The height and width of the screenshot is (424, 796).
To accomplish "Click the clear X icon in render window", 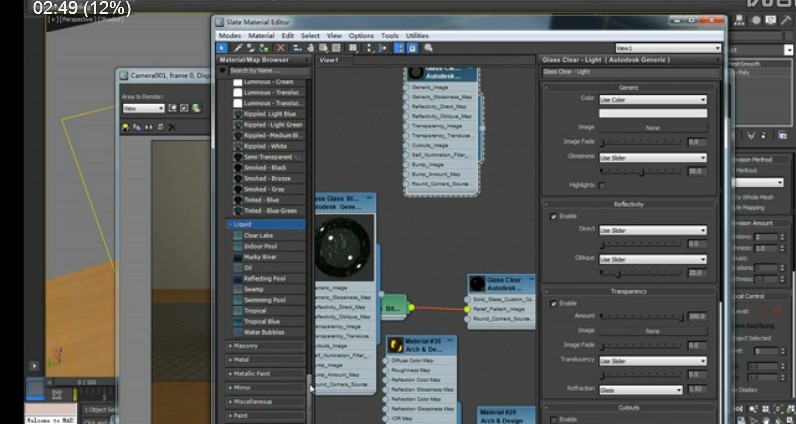I will 172,127.
